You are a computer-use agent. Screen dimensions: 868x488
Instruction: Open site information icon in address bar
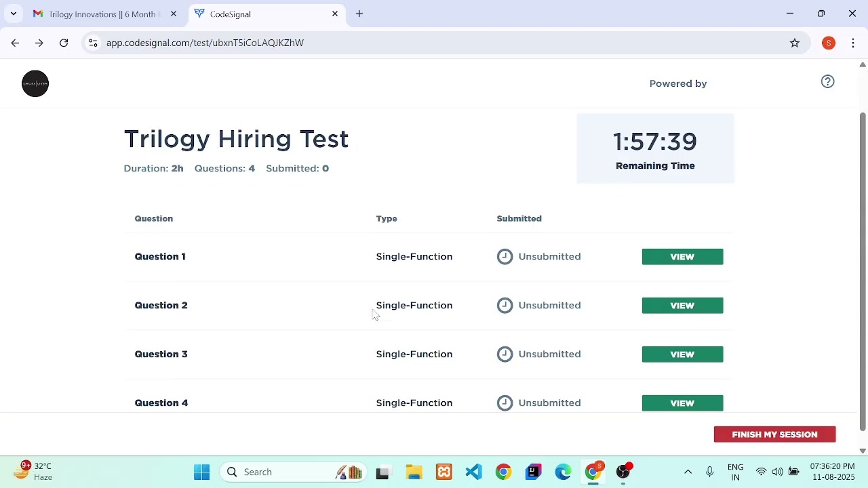pyautogui.click(x=93, y=43)
